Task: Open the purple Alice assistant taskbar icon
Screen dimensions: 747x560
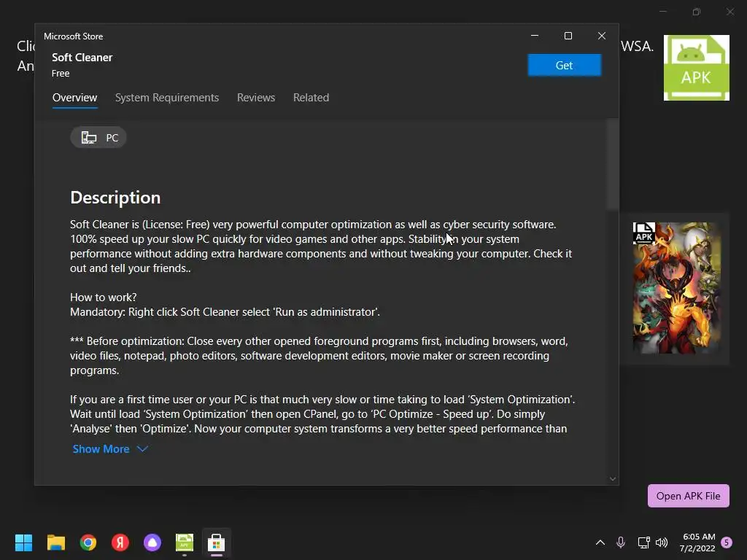Action: pyautogui.click(x=152, y=542)
